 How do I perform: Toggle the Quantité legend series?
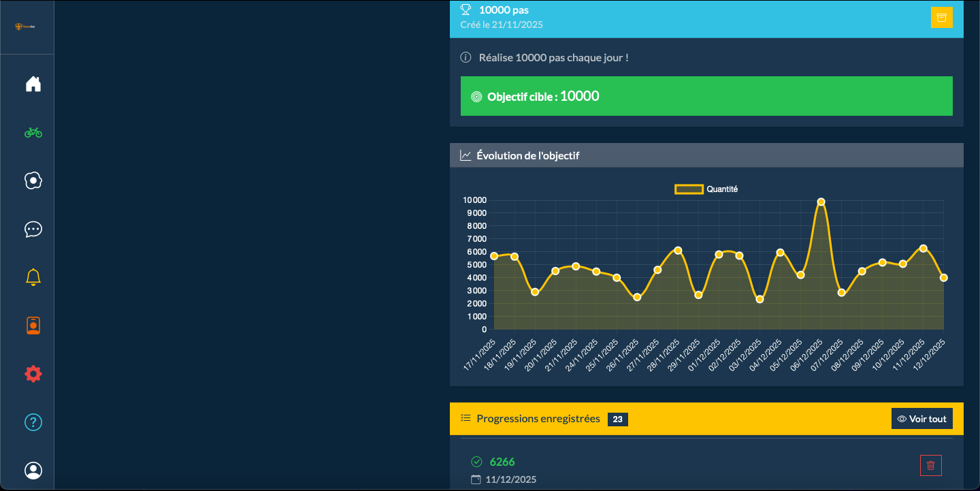[706, 189]
